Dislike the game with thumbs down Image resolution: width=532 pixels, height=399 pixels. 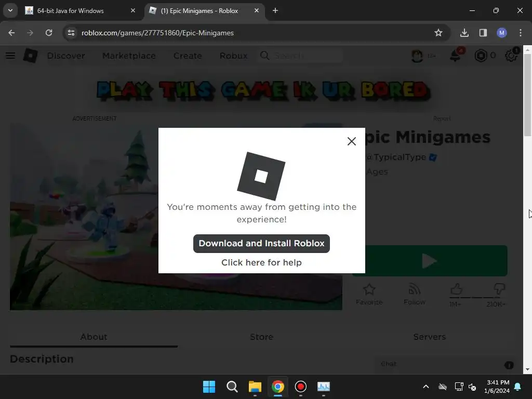pos(499,290)
